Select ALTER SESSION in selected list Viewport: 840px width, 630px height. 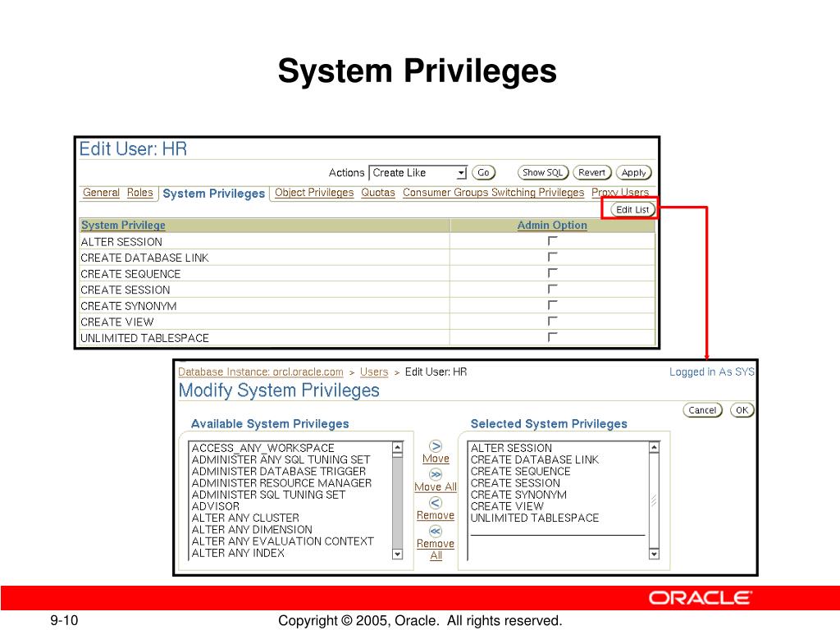(511, 448)
